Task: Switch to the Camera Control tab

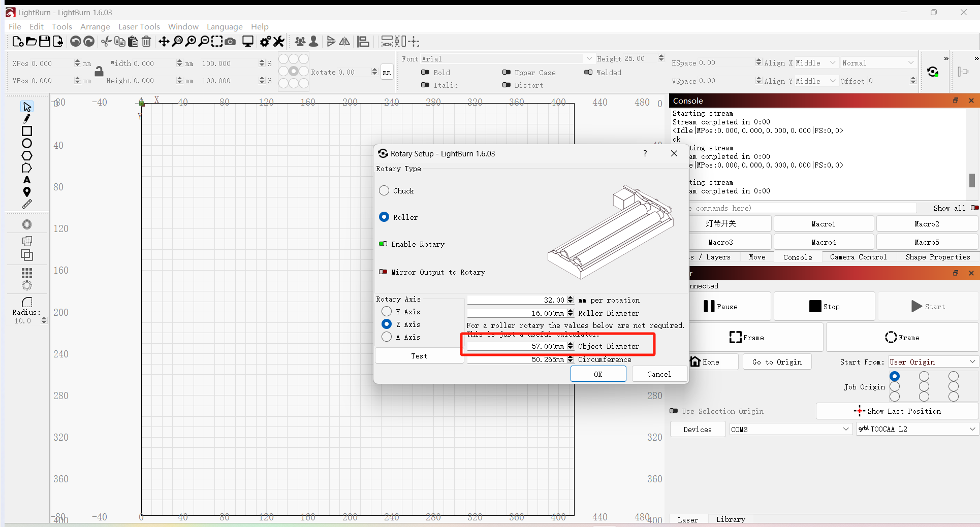Action: coord(858,257)
